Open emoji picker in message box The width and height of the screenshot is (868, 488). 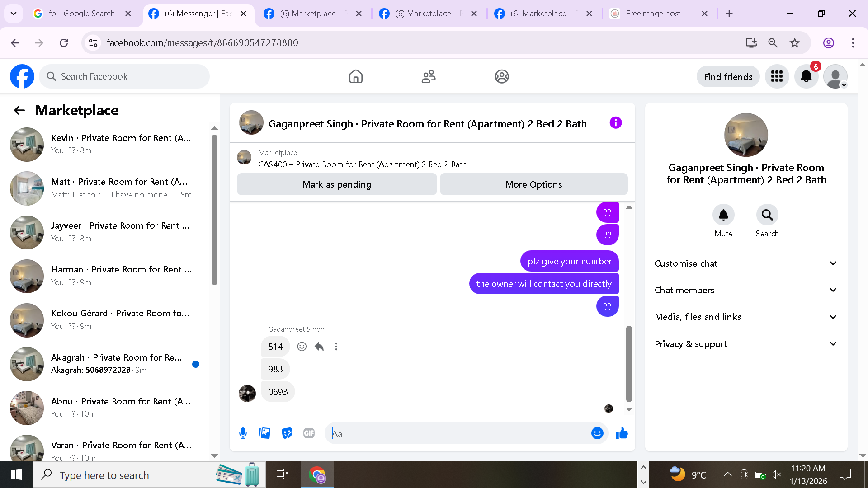(597, 433)
